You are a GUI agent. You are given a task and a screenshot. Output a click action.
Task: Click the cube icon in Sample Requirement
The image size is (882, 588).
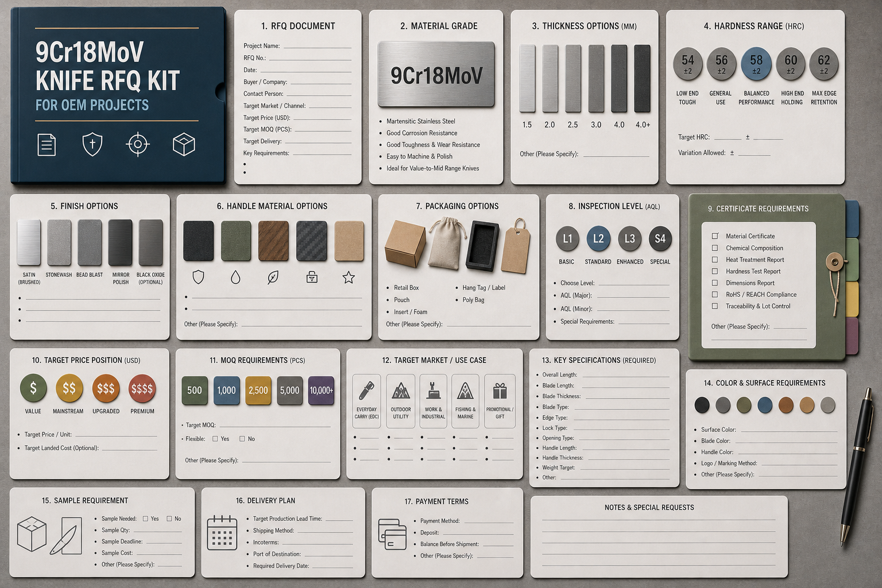tap(32, 533)
